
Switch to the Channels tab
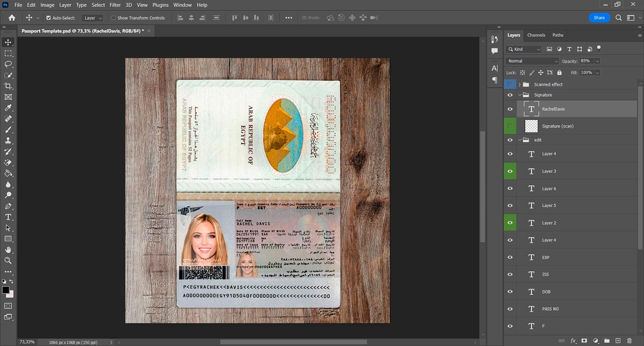pos(536,35)
